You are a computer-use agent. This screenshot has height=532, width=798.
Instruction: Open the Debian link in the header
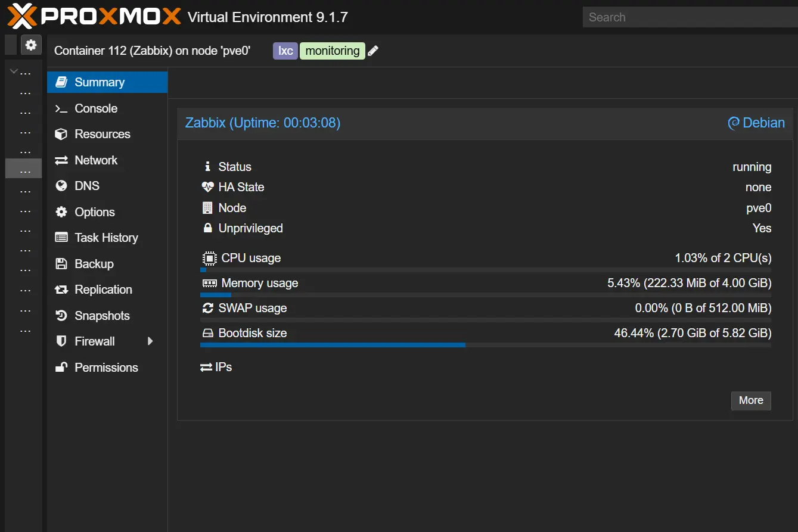tap(756, 123)
